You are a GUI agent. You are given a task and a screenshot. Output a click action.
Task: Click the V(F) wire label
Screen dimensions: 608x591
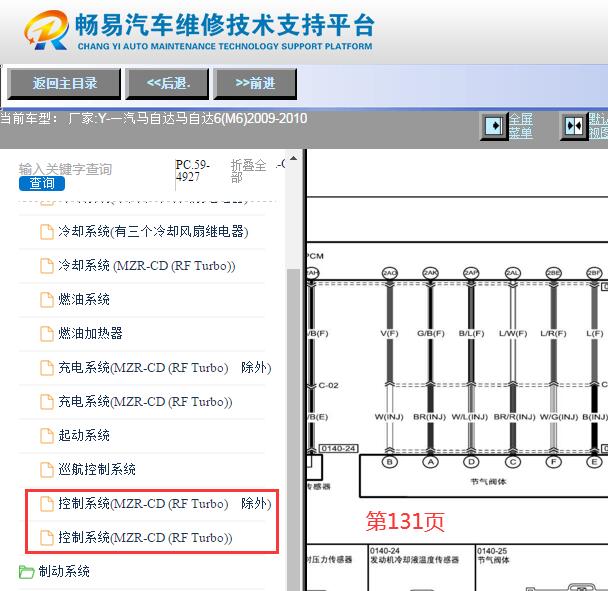pos(389,333)
